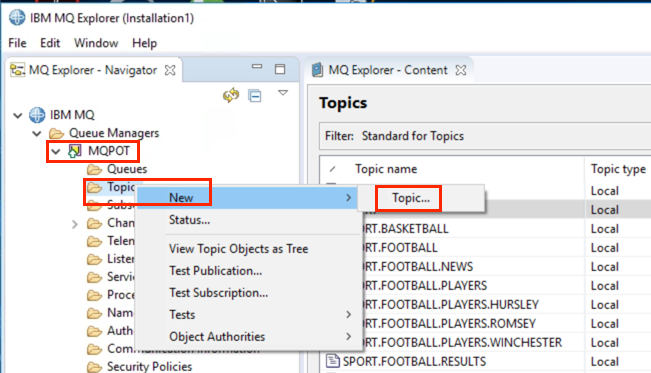Viewport: 651px width, 373px height.
Task: Click the refresh icon in the Navigator toolbar
Action: coord(231,95)
